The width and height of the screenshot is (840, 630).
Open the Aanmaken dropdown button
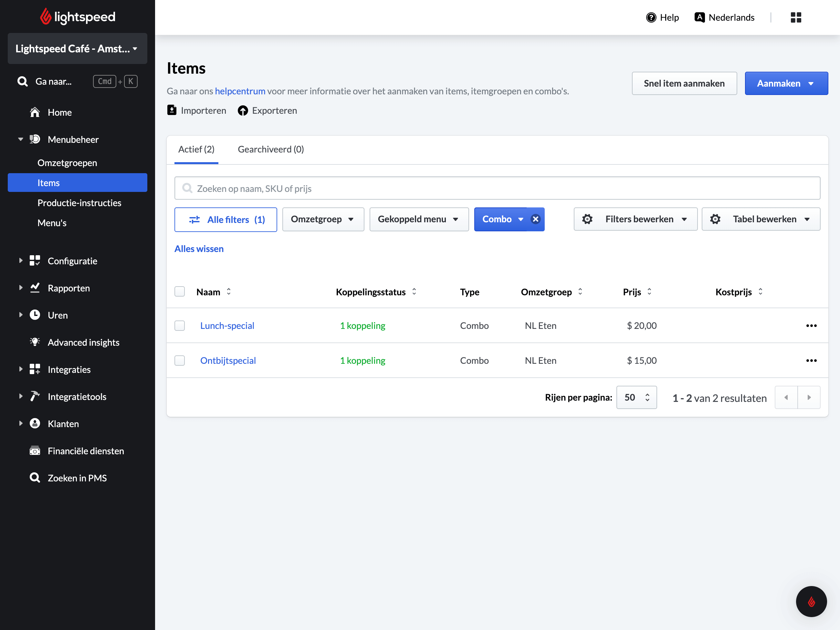pyautogui.click(x=786, y=83)
